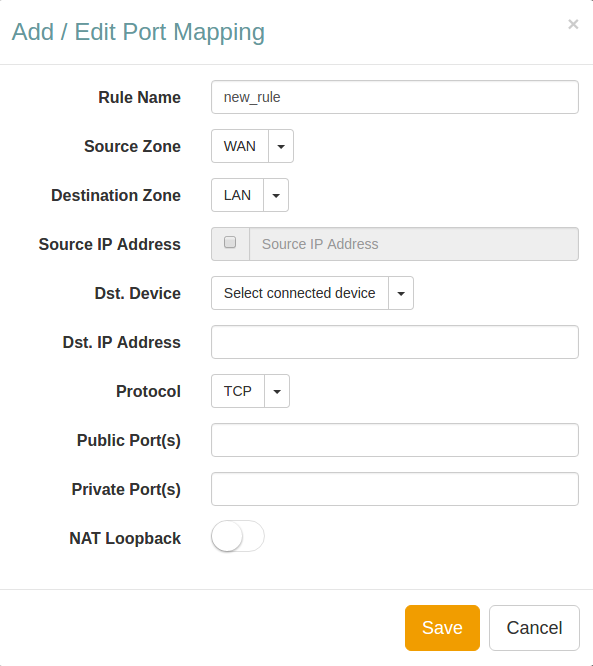Save the port mapping rule
This screenshot has height=666, width=593.
[442, 628]
